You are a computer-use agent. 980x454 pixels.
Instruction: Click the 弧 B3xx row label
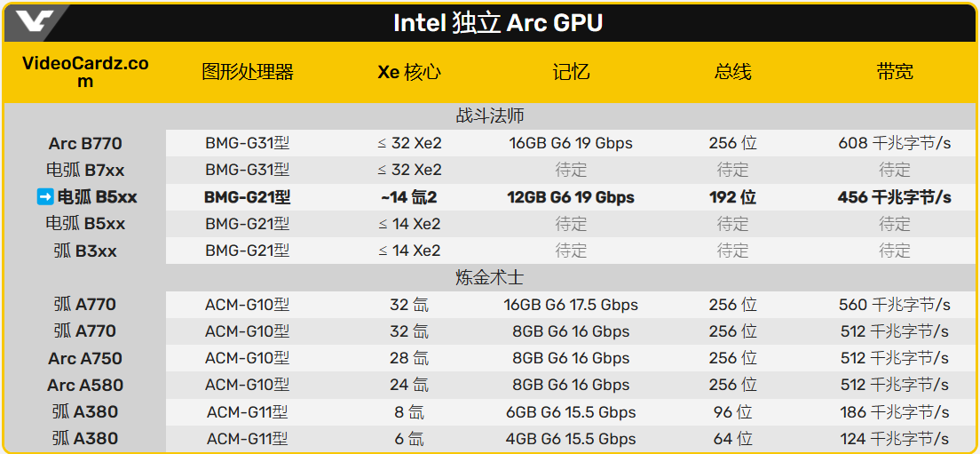(x=85, y=251)
